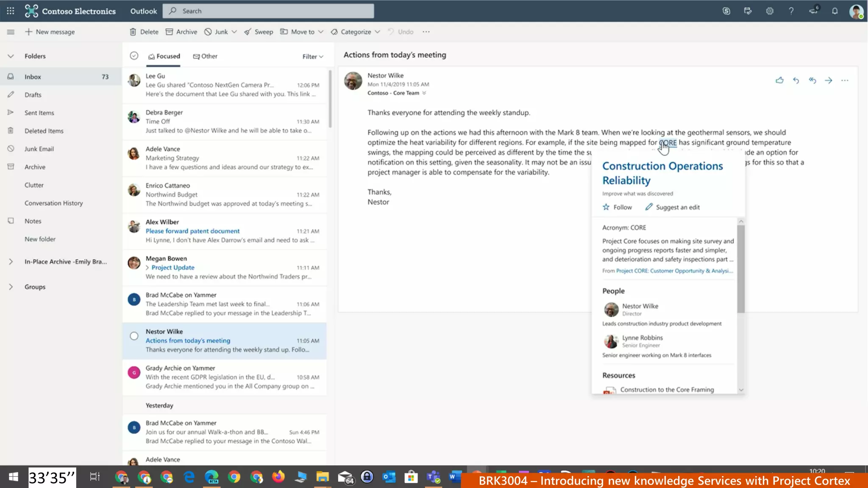Click the Sweep toolbar button
The height and width of the screenshot is (488, 868).
pyautogui.click(x=259, y=32)
